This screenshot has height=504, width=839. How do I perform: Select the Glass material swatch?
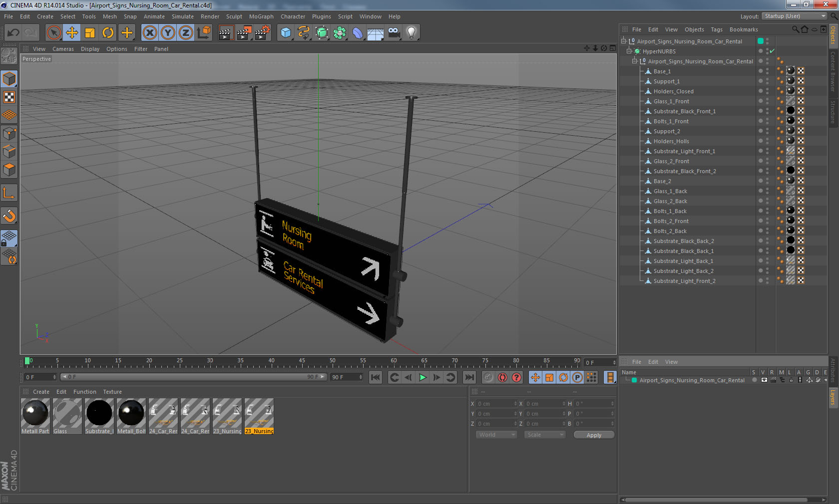pos(67,416)
